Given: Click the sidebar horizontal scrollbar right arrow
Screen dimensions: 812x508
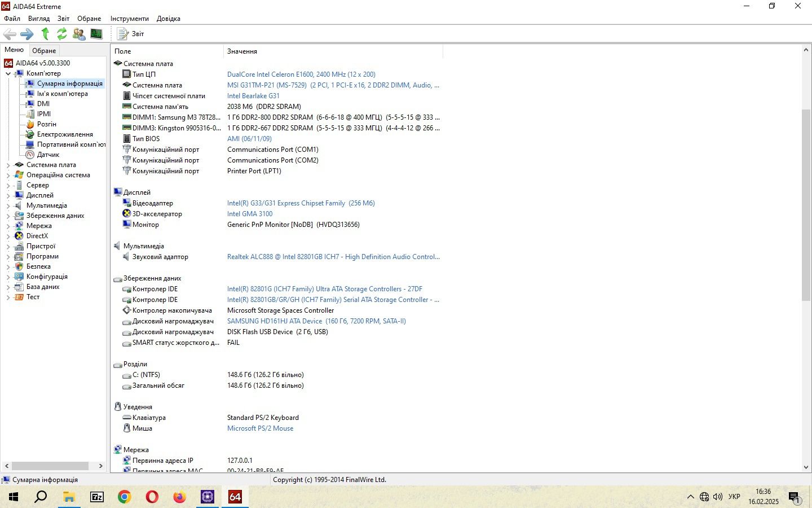Looking at the screenshot, I should pyautogui.click(x=100, y=466).
